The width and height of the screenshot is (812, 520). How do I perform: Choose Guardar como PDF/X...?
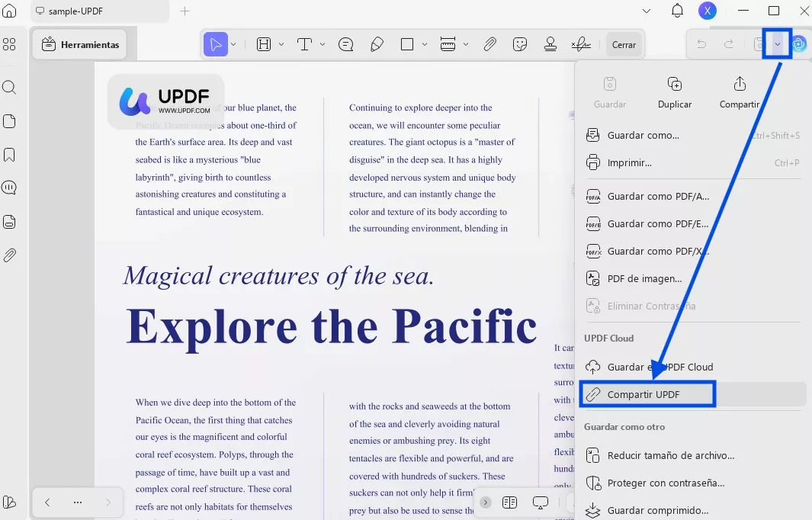693,251
